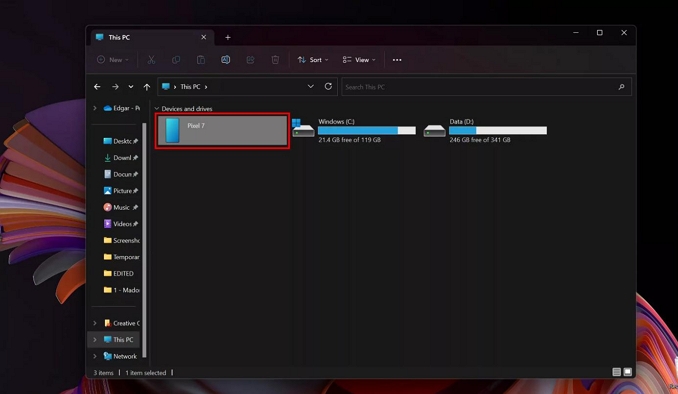Click the search magnifier icon
The height and width of the screenshot is (394, 678).
[x=621, y=87]
